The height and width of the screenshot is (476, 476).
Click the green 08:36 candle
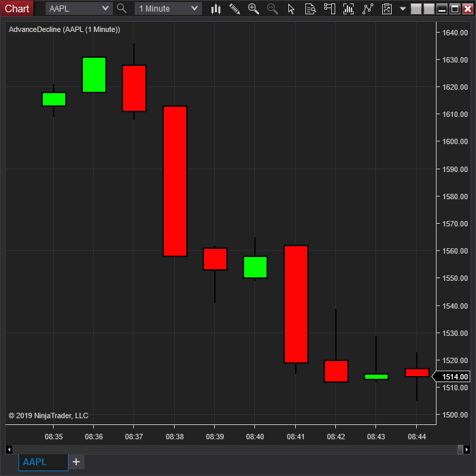pyautogui.click(x=94, y=75)
